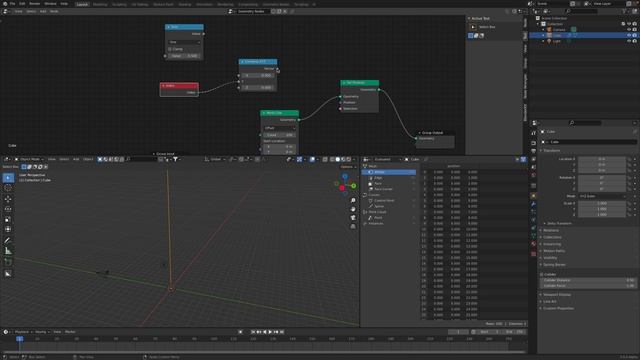Select the Select Box tool in viewport toolbar
The width and height of the screenshot is (640, 360).
8,178
